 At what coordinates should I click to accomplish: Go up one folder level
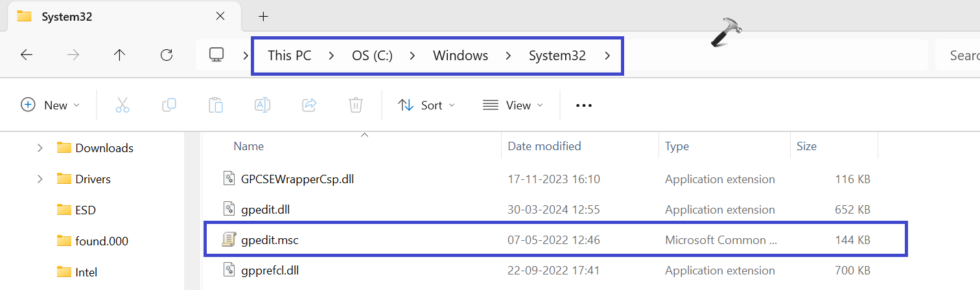point(119,56)
